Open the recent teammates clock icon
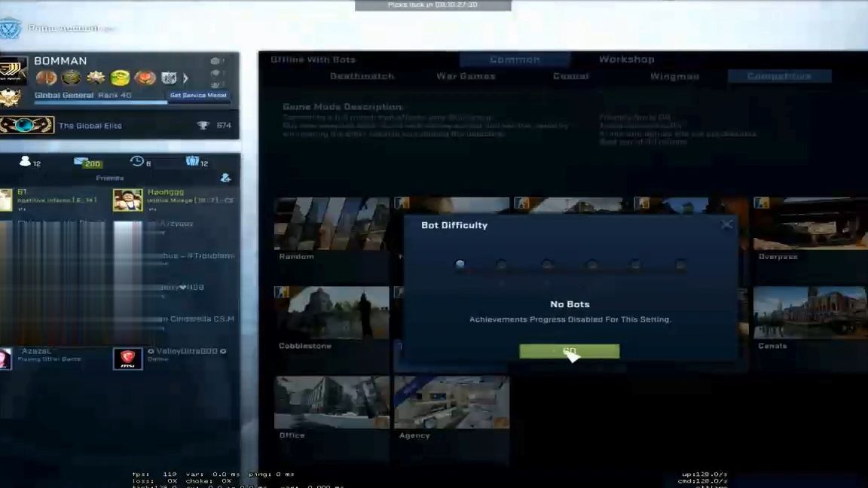The width and height of the screenshot is (868, 488). tap(136, 161)
